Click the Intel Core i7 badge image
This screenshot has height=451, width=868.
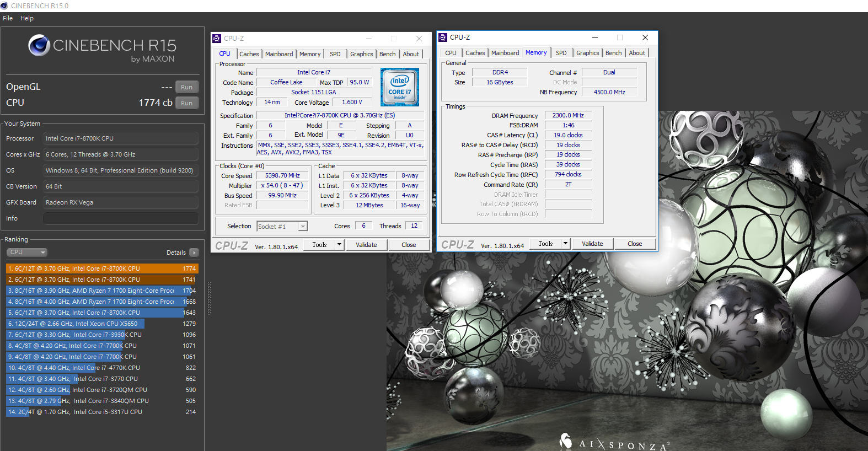(x=400, y=87)
